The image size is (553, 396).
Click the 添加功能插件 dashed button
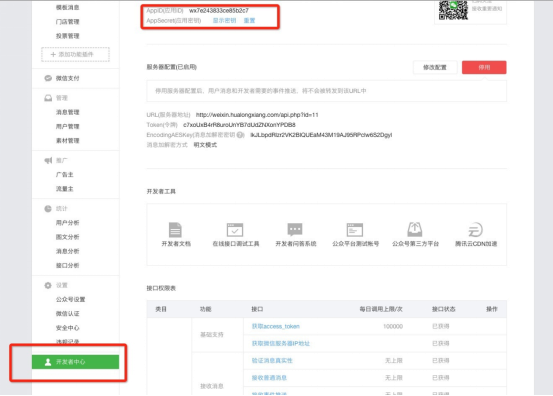(75, 54)
